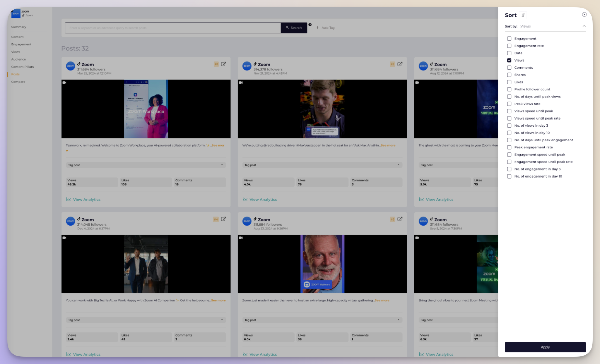The image size is (600, 364).
Task: Click Zoom avatar on Aug 12, 2024 post
Action: point(423,66)
